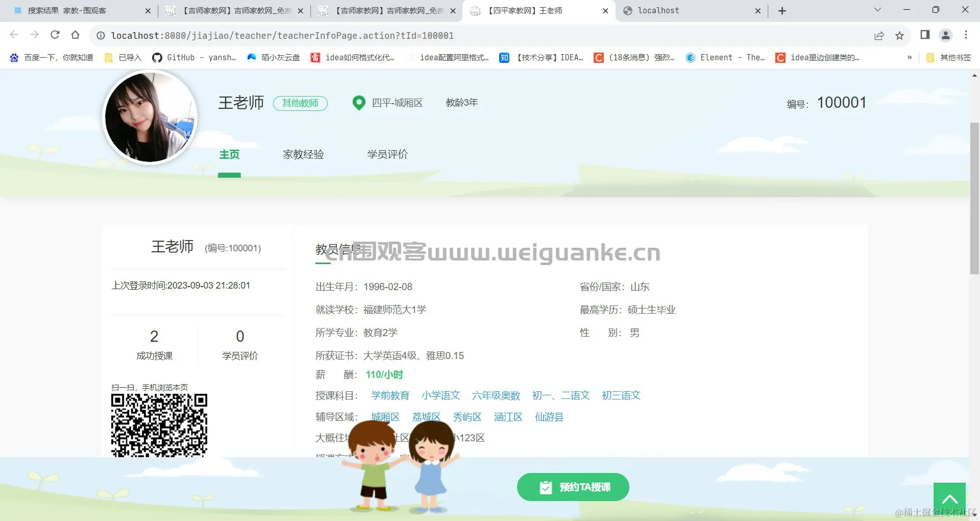This screenshot has height=521, width=980.
Task: Open the 城厢区 area link
Action: (385, 417)
